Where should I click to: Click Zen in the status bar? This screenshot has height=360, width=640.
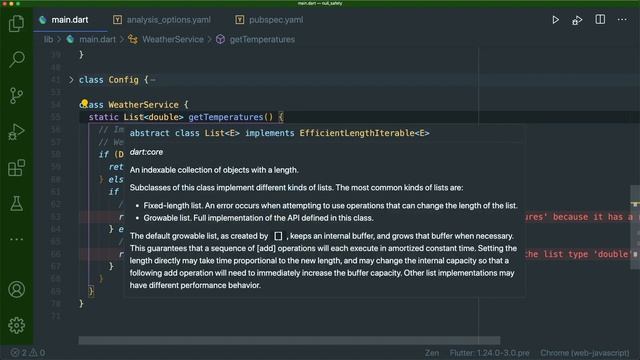[x=432, y=353]
